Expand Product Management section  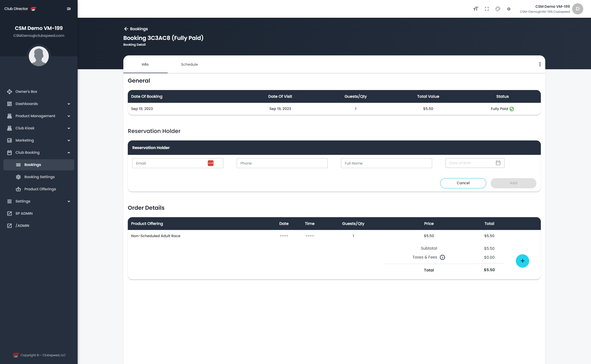click(x=39, y=116)
